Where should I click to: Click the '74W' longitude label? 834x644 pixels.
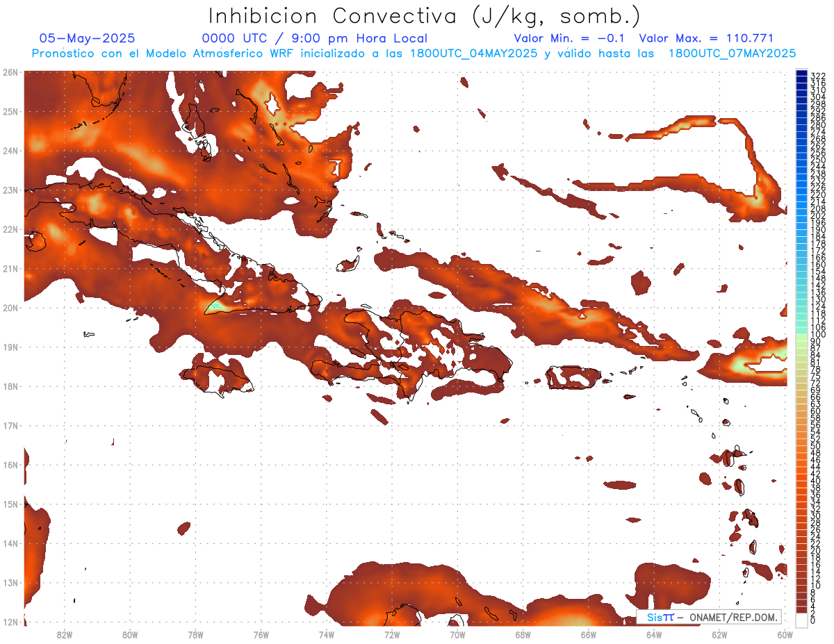[x=326, y=634]
